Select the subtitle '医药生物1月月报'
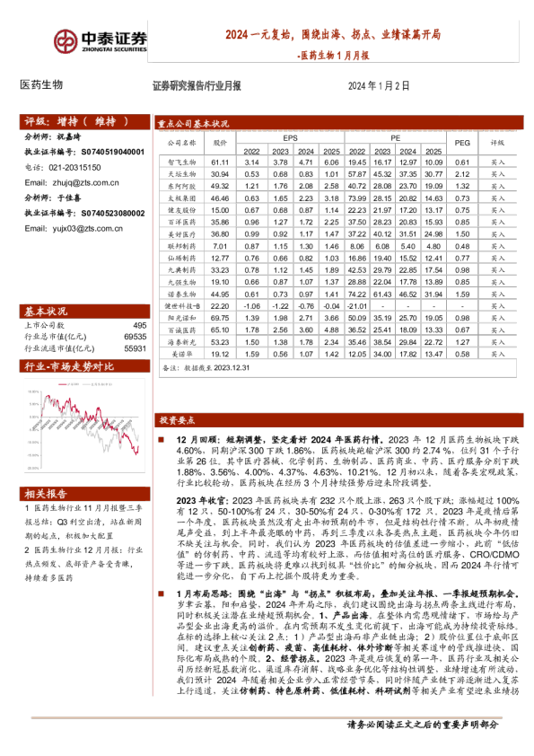 pos(335,56)
